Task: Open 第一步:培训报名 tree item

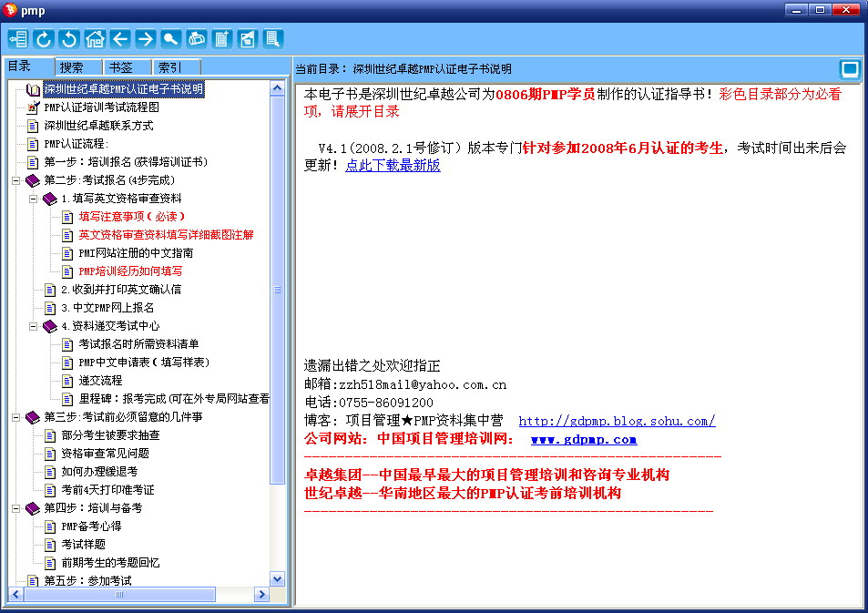Action: pyautogui.click(x=126, y=162)
